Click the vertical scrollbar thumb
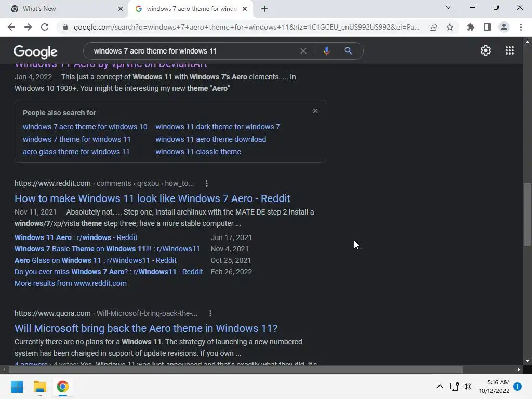This screenshot has height=399, width=532. tap(527, 215)
